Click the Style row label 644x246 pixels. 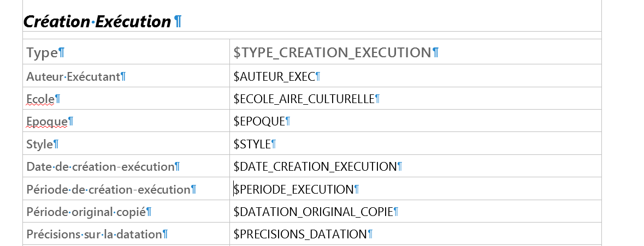point(39,145)
